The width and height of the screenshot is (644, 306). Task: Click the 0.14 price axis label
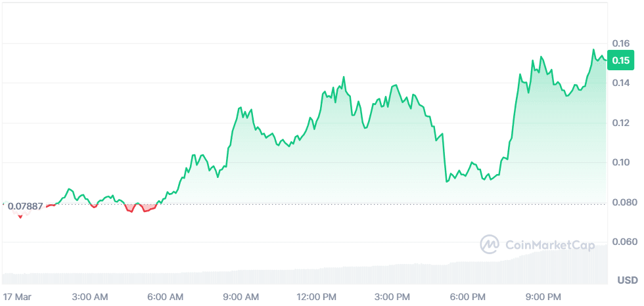click(x=621, y=83)
